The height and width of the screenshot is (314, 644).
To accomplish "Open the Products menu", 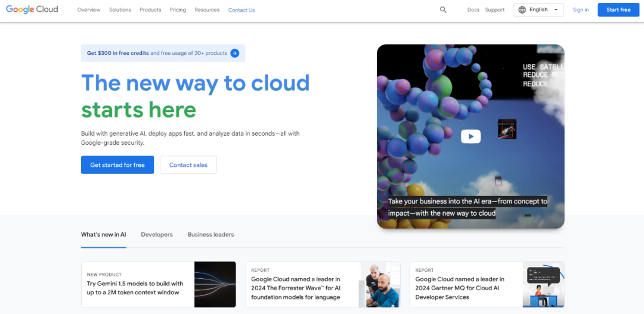I will 150,10.
